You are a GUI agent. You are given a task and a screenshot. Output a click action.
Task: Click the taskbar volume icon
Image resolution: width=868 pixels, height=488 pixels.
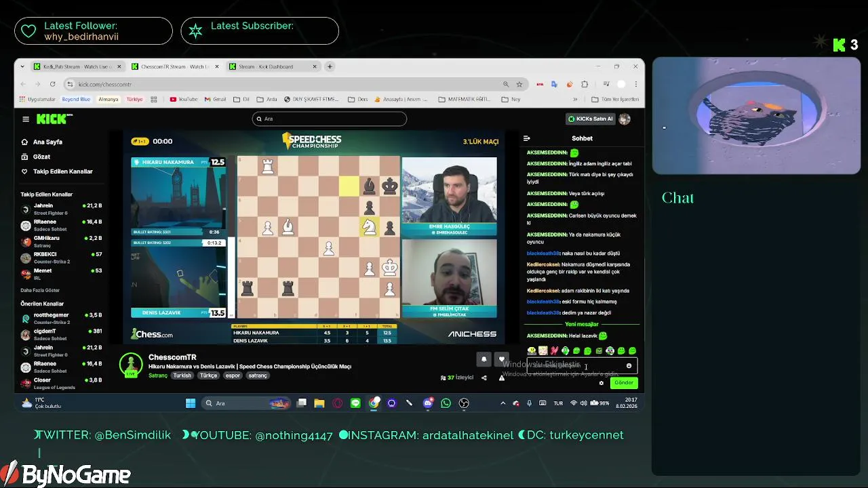click(x=585, y=403)
